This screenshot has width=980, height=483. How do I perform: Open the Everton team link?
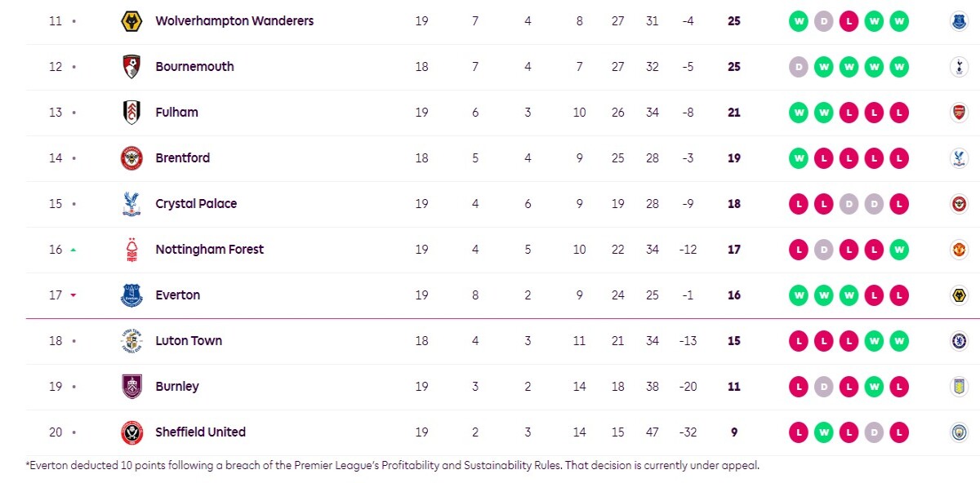tap(178, 295)
